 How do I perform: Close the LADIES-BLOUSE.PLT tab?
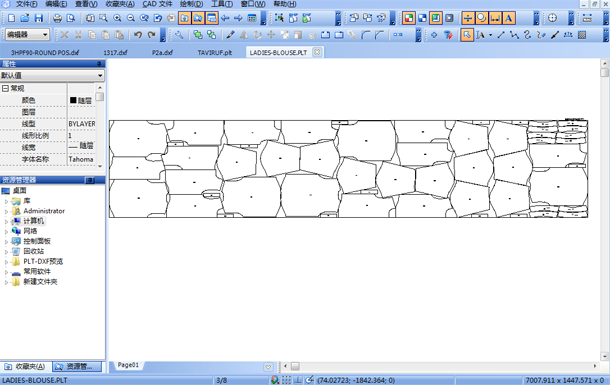pyautogui.click(x=317, y=52)
